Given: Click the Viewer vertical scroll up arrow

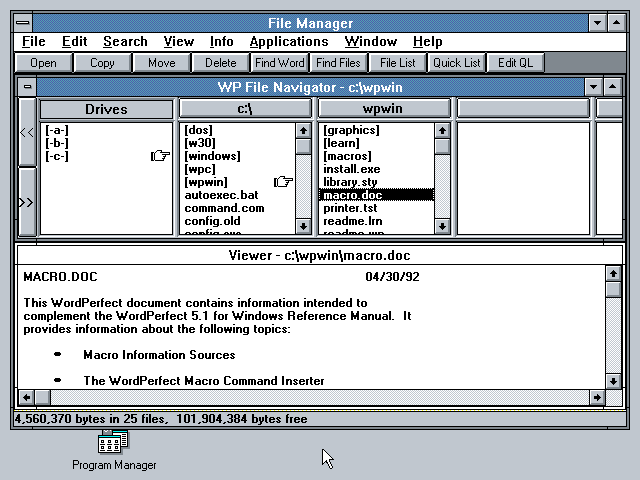Looking at the screenshot, I should click(x=613, y=273).
